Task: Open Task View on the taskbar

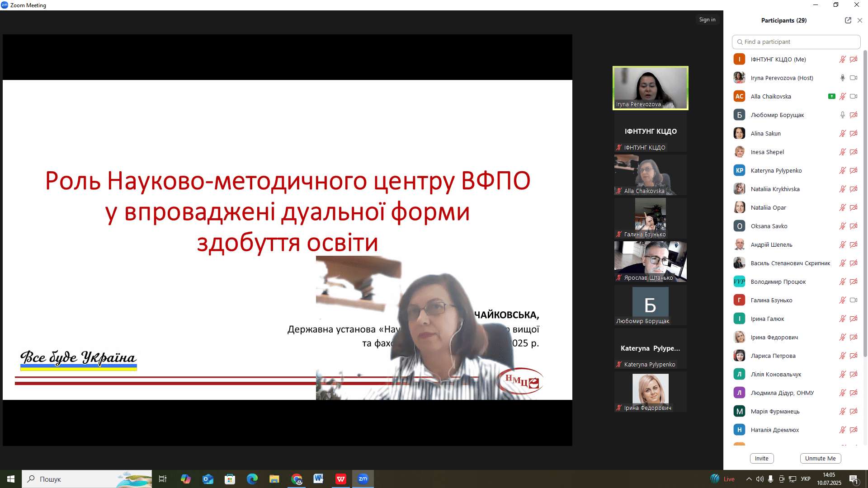Action: [x=163, y=479]
